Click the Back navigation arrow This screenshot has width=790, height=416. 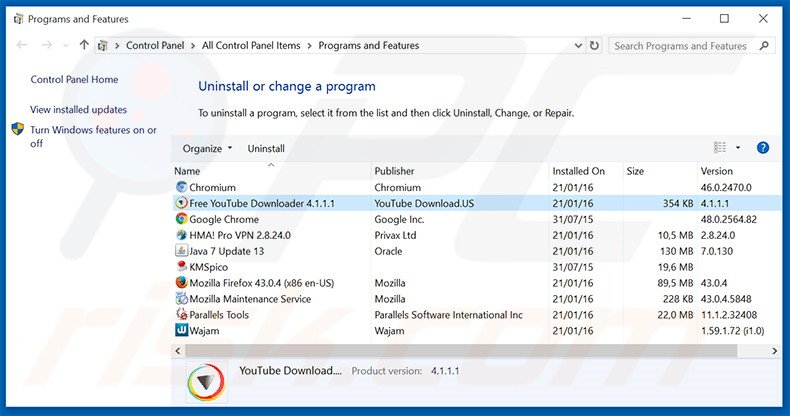pos(22,45)
